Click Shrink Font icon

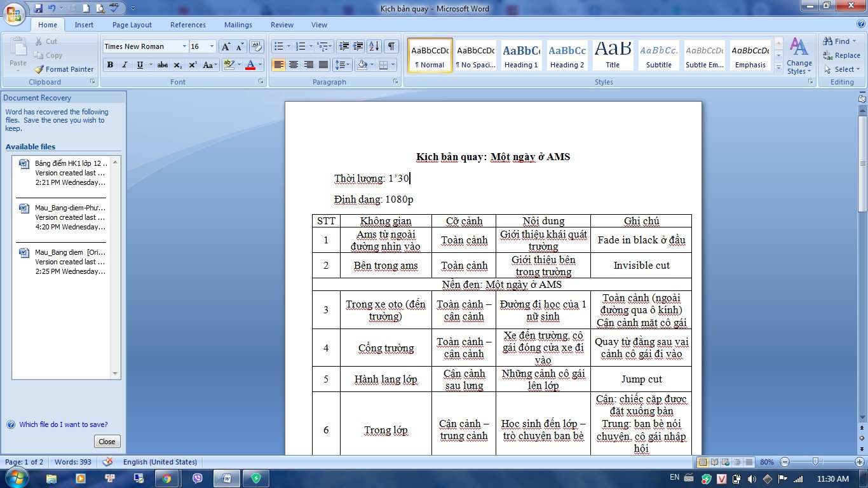tap(240, 46)
